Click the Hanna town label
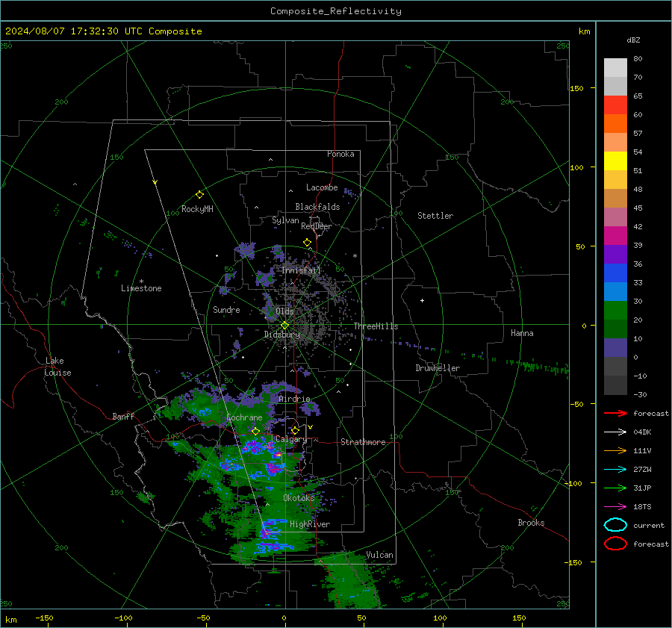 tap(522, 333)
